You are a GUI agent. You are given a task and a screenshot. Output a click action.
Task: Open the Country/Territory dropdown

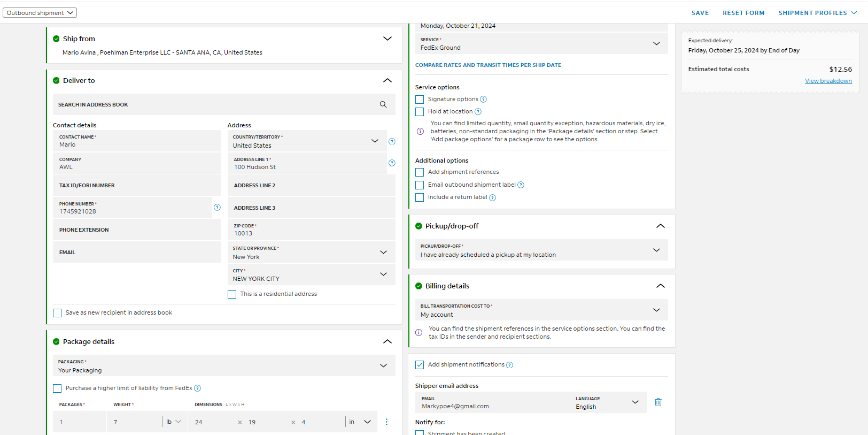[x=307, y=141]
